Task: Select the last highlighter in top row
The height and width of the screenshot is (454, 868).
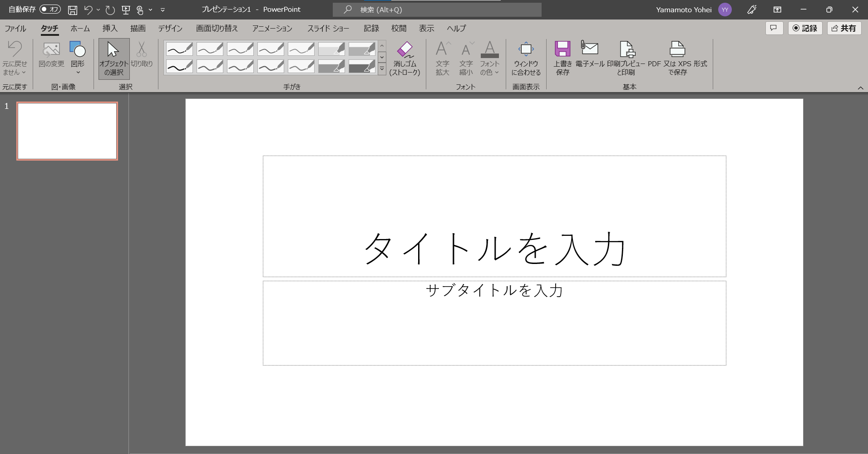Action: tap(362, 49)
